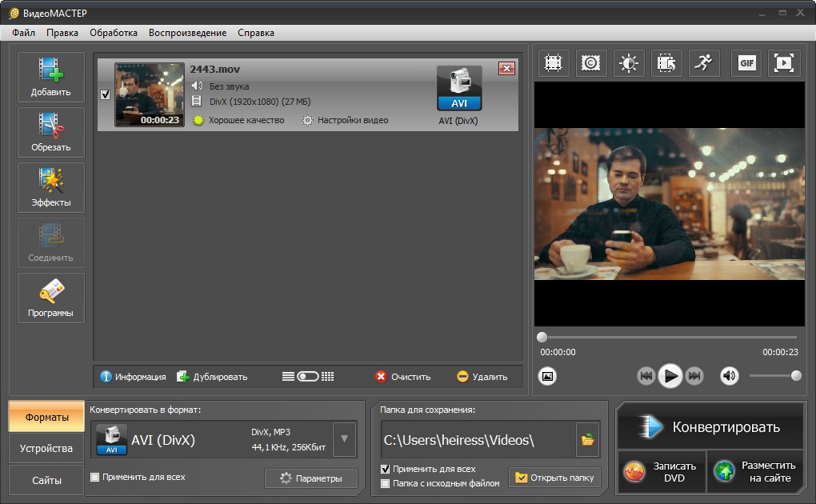The width and height of the screenshot is (816, 504).
Task: Select the list view lines icon
Action: tap(288, 377)
